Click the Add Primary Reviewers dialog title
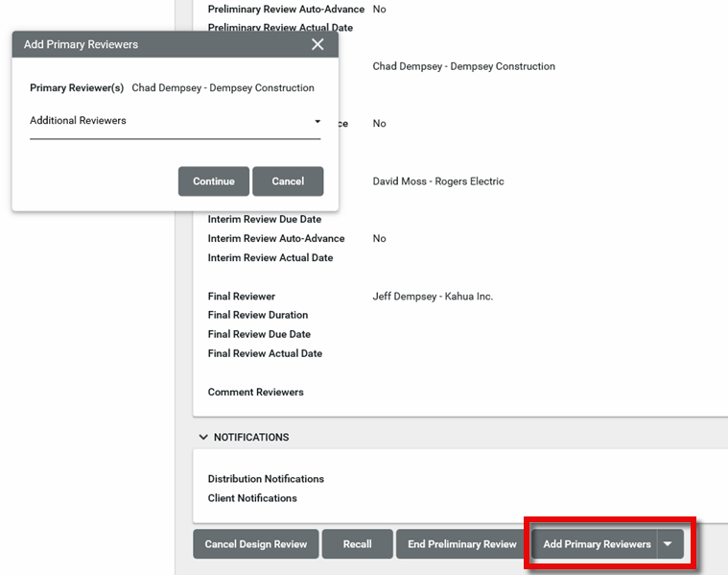This screenshot has width=728, height=575. pos(81,44)
